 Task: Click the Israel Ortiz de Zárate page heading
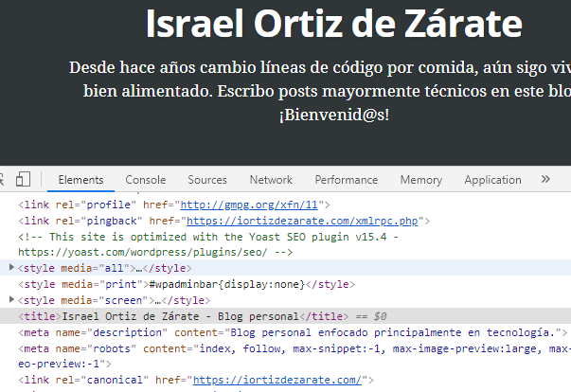[x=334, y=25]
